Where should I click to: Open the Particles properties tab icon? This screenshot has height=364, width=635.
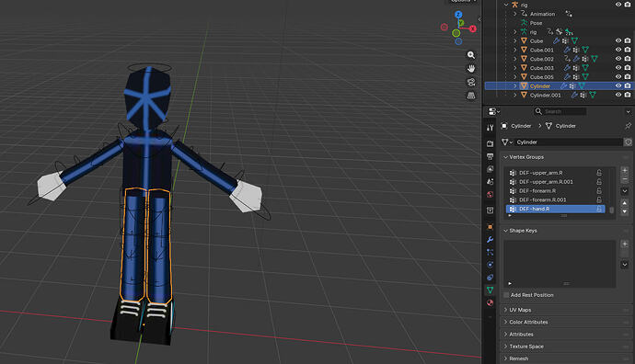click(x=490, y=253)
